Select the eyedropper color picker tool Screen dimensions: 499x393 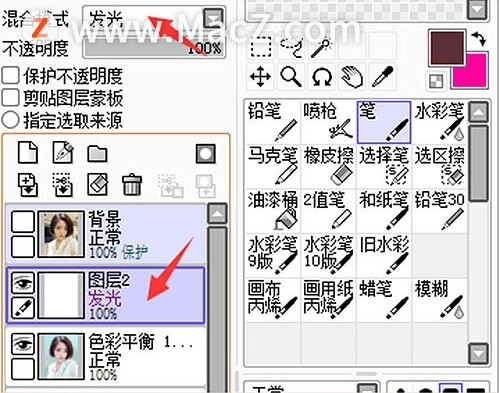tap(382, 77)
